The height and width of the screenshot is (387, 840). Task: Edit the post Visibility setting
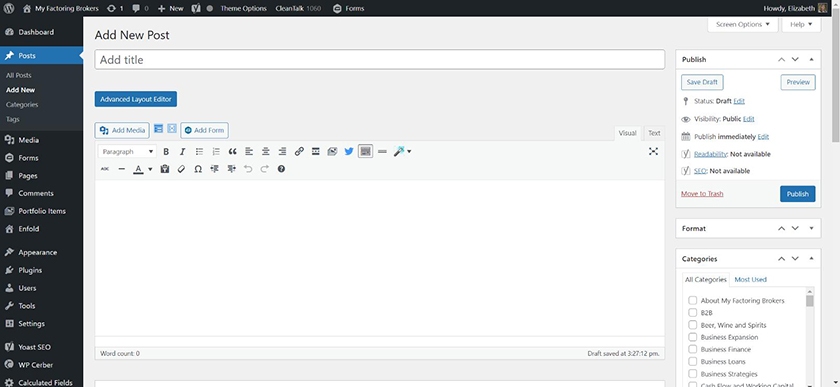[748, 119]
